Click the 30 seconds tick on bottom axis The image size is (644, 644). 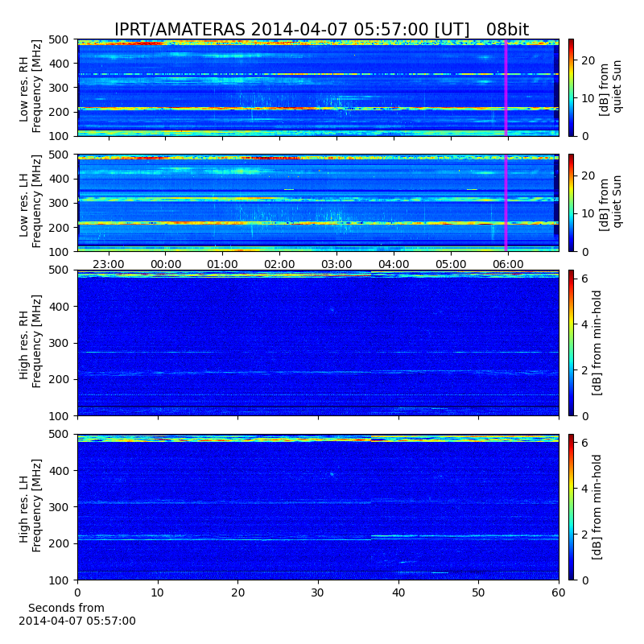(318, 592)
